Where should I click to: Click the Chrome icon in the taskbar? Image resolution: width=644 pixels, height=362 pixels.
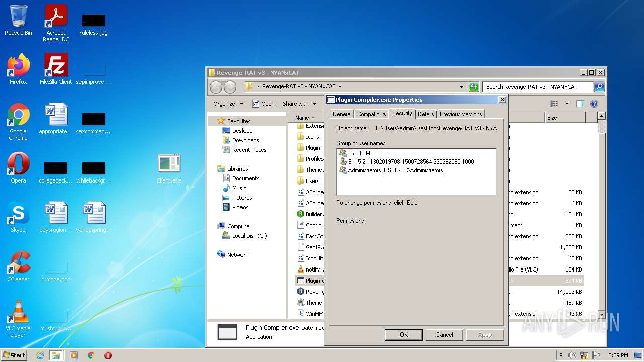point(91,355)
